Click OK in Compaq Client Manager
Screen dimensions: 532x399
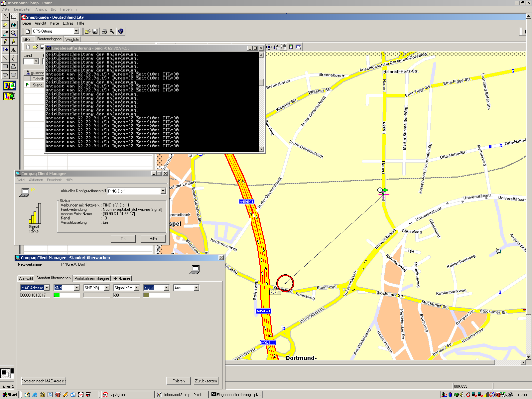click(x=123, y=239)
